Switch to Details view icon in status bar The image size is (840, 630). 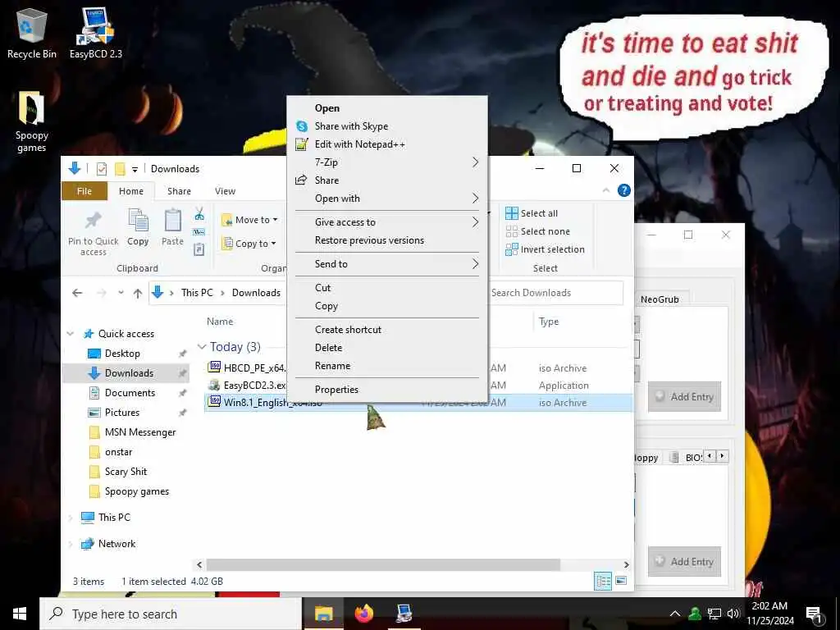603,582
